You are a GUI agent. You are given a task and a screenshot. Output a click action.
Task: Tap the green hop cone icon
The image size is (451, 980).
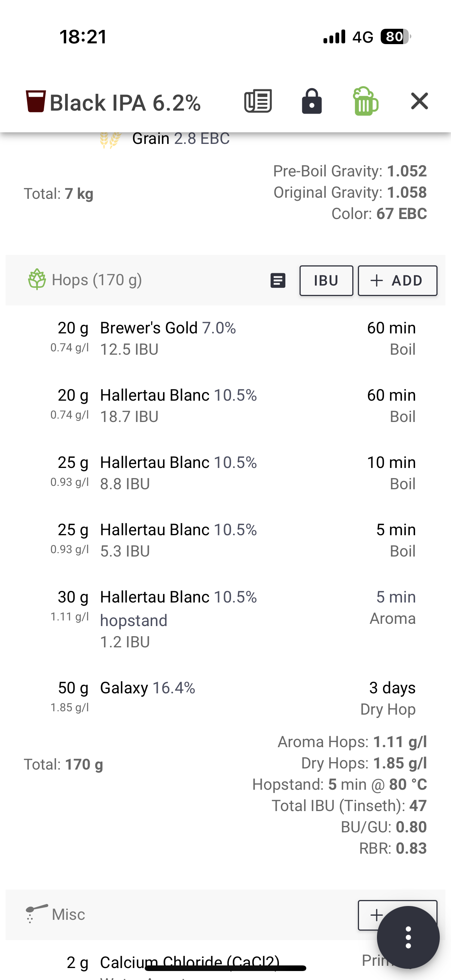coord(37,280)
